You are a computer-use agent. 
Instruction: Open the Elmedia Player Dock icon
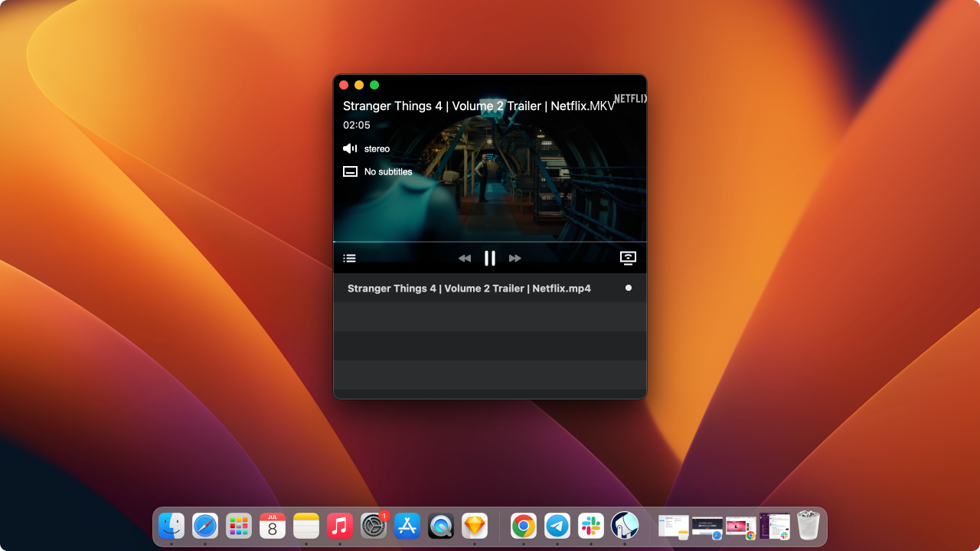coord(625,526)
